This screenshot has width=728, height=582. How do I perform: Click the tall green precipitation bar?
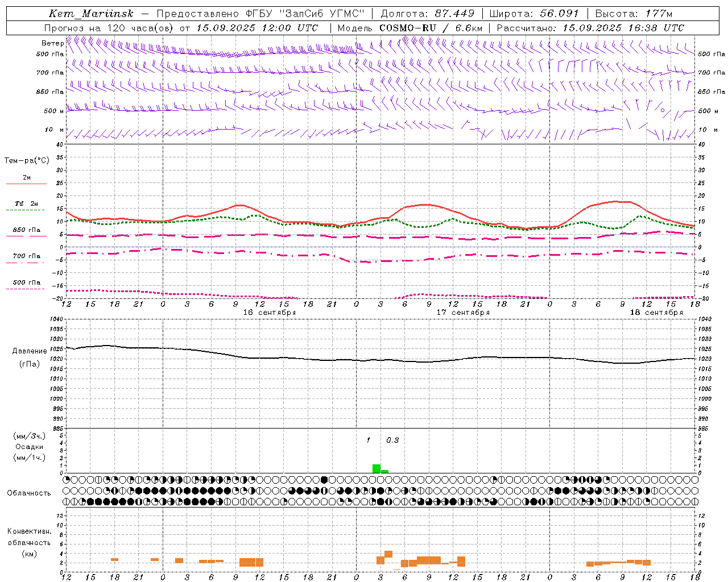[377, 469]
